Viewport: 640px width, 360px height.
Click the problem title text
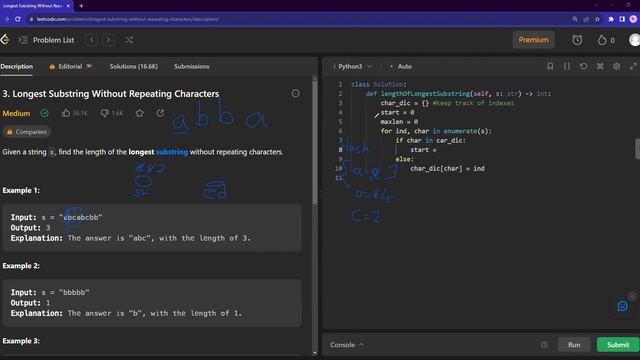(x=111, y=94)
